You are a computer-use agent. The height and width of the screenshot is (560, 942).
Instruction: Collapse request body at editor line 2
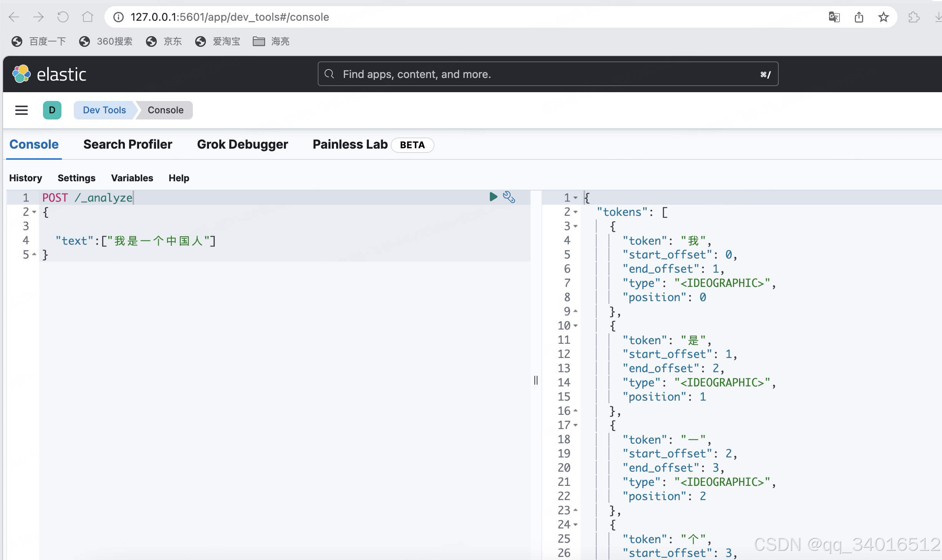[34, 212]
